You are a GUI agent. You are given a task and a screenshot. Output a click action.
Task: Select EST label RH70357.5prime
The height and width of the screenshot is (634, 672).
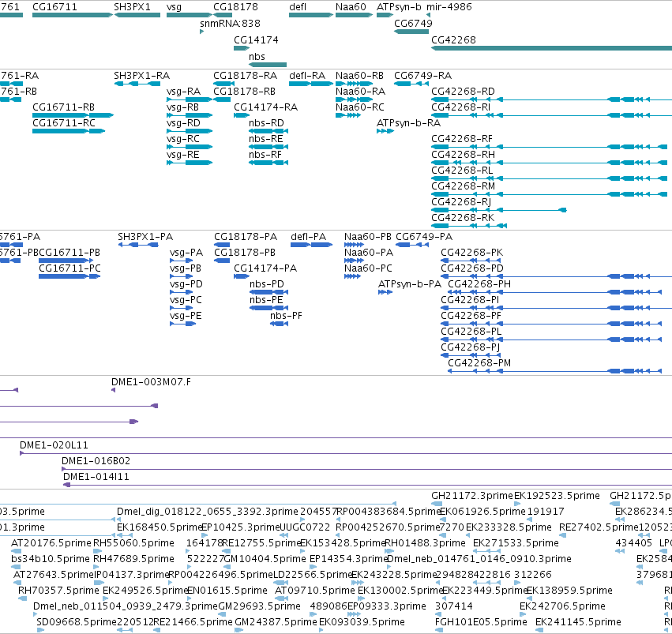[58, 591]
